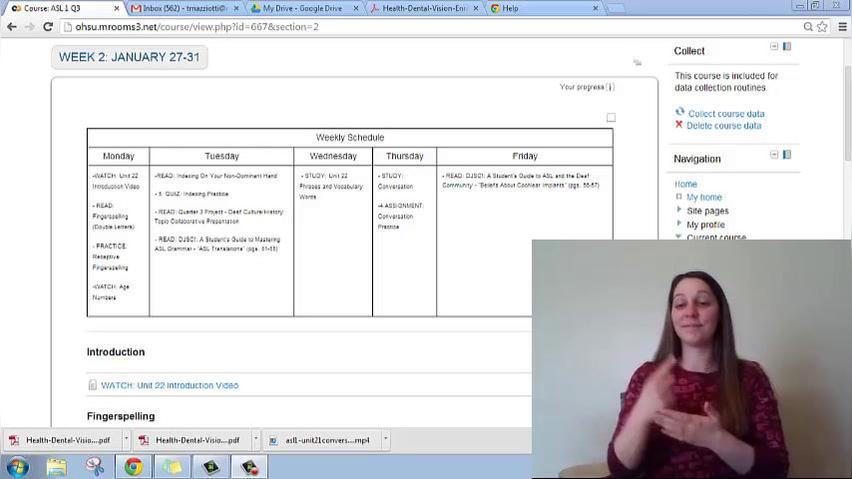Open WATCH: Unit 22 Introduction Video link

pyautogui.click(x=170, y=385)
